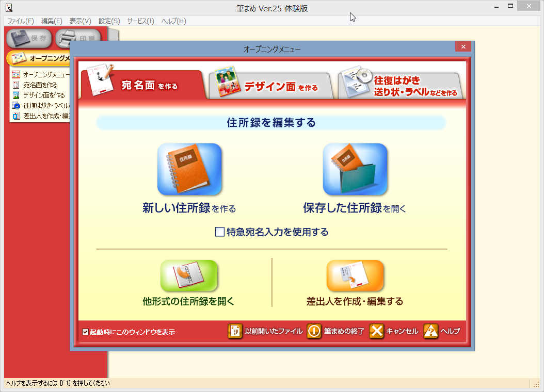The image size is (544, 392).
Task: Click the 保存した住所録 folder icon
Action: (x=355, y=169)
